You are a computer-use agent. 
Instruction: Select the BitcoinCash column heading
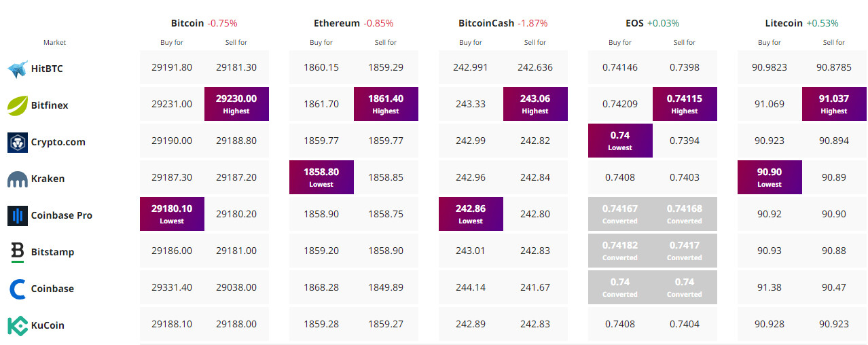click(x=486, y=23)
